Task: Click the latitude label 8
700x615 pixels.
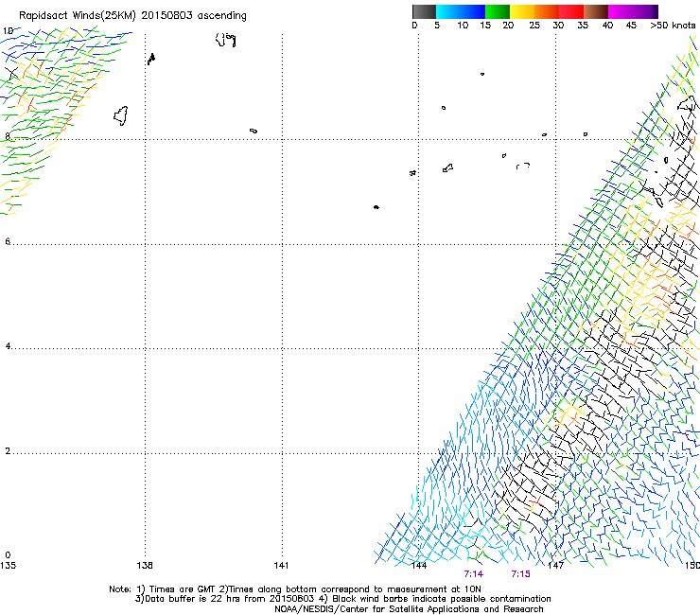Action: [8, 136]
